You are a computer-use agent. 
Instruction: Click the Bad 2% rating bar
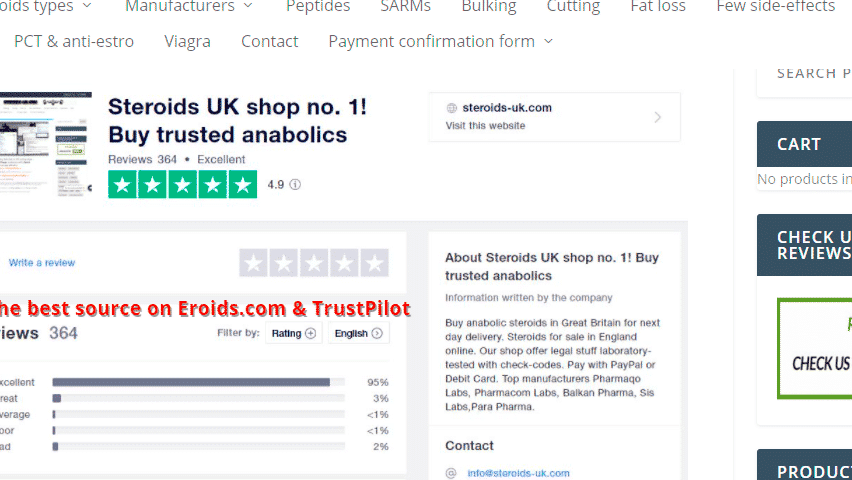198,446
